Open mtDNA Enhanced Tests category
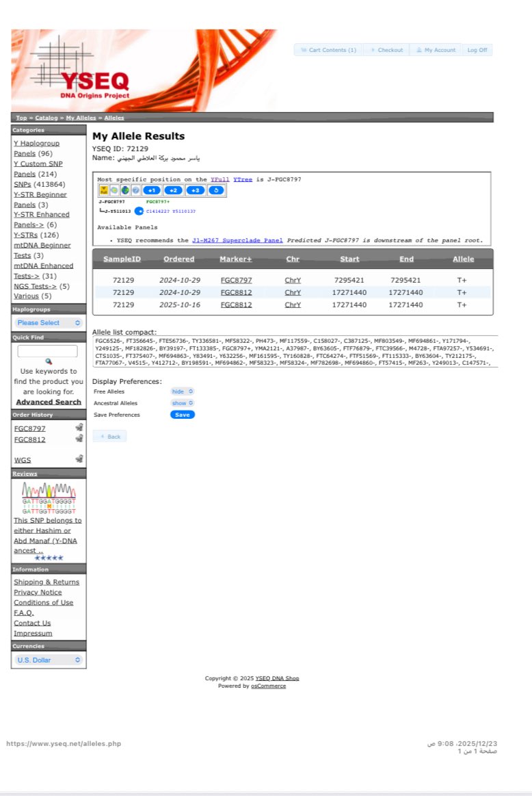 (x=43, y=270)
